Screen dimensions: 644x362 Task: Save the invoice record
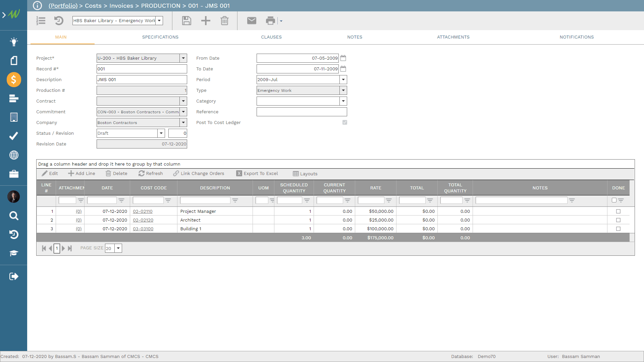186,20
